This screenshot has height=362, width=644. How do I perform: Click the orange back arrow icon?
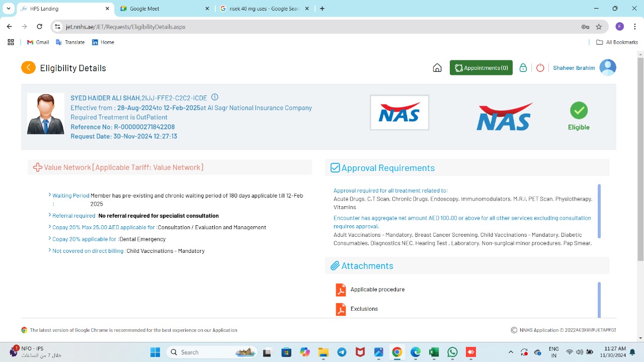pos(28,68)
